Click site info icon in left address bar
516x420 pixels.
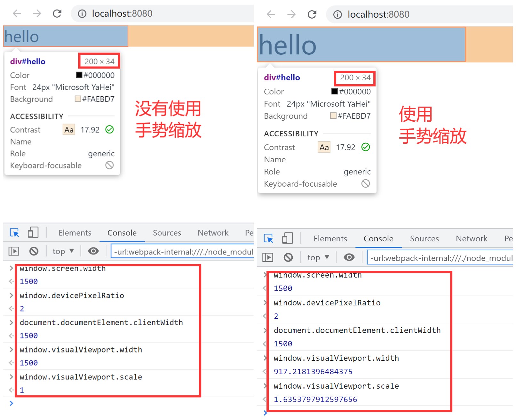pos(82,14)
